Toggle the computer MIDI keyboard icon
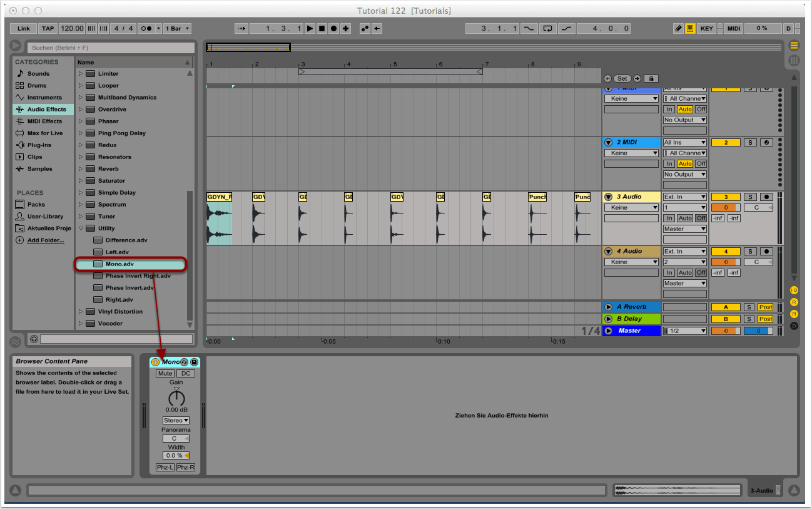812x509 pixels. coord(690,28)
